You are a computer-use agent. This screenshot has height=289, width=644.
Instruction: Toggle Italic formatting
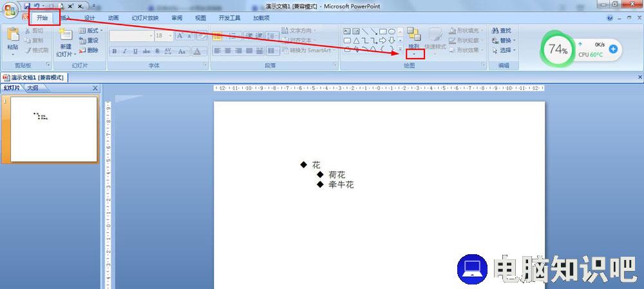click(x=125, y=51)
